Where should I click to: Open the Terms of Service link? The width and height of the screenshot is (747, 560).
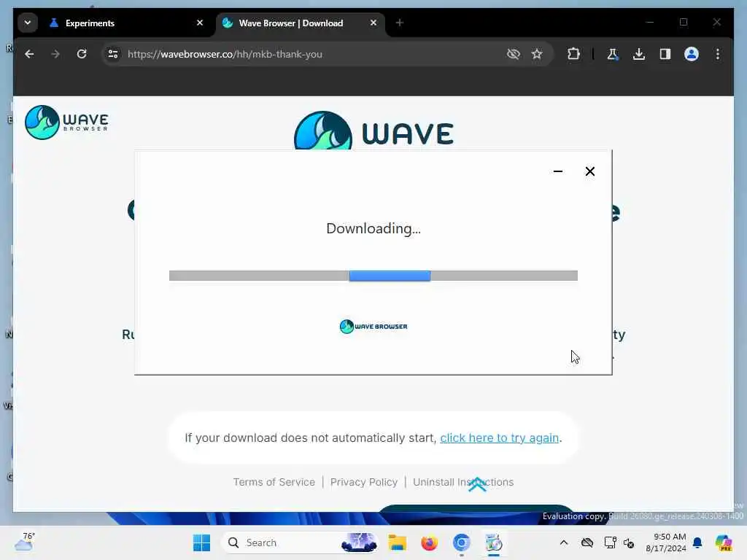[274, 482]
